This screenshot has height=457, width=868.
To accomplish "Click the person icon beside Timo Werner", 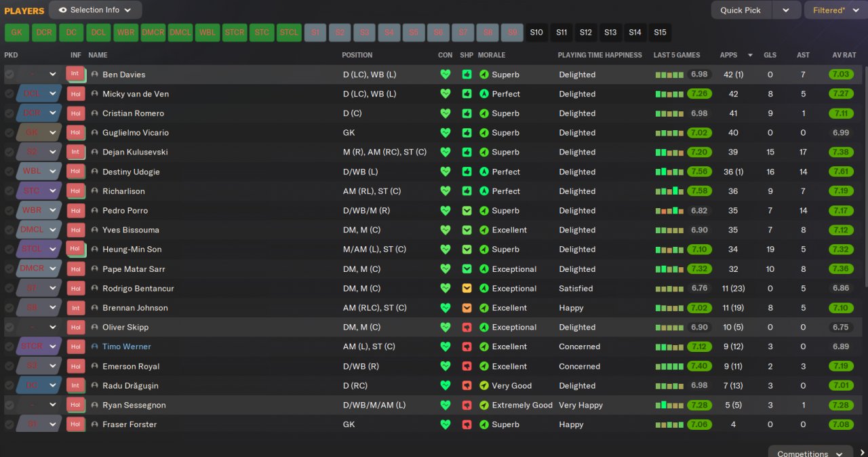I will [95, 346].
